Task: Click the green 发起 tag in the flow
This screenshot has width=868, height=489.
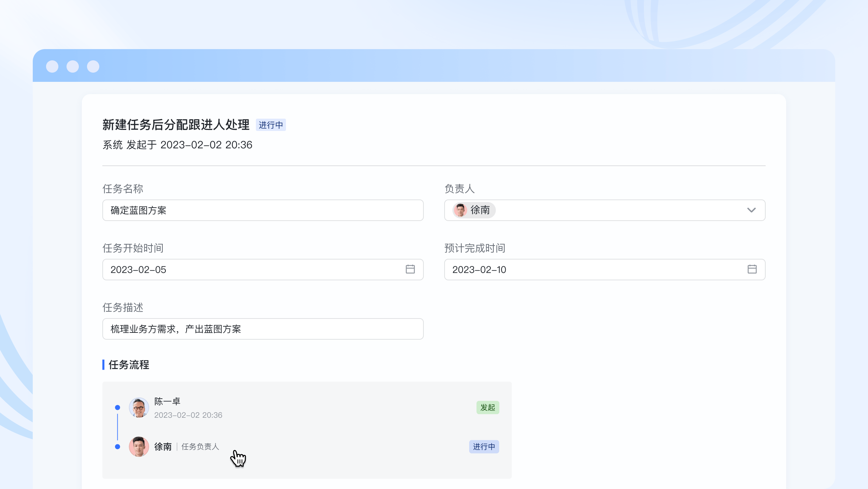Action: [488, 407]
